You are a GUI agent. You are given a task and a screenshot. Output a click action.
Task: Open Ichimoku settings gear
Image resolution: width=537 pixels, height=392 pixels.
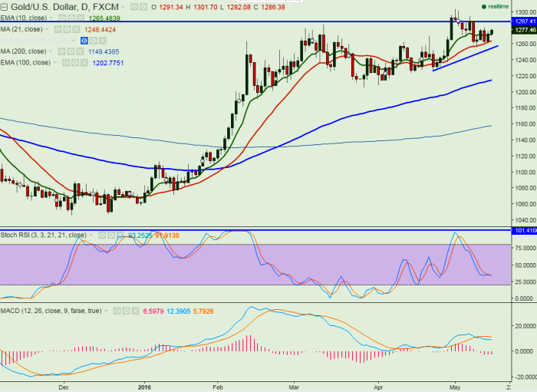93,41
